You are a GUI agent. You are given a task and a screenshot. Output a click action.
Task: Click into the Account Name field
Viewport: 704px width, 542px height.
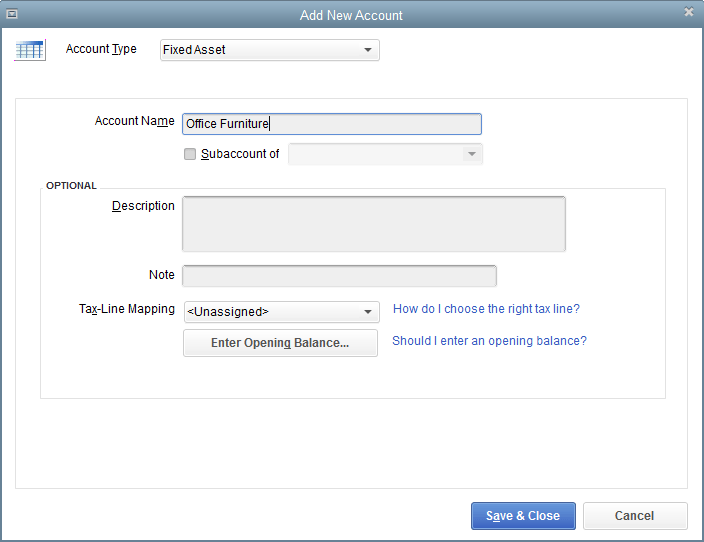(x=332, y=124)
